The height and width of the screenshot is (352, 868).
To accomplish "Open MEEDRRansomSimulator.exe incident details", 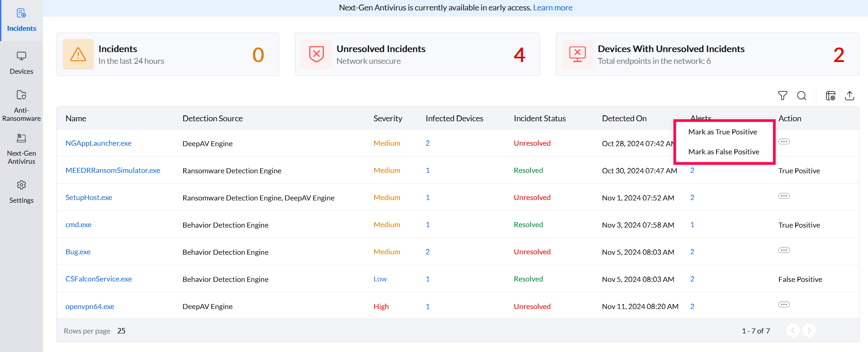I will click(x=113, y=170).
